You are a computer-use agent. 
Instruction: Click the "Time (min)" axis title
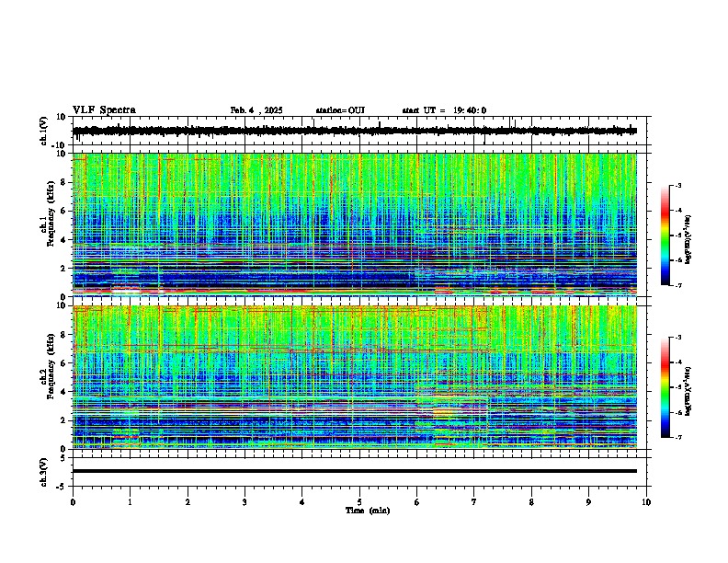tap(368, 511)
